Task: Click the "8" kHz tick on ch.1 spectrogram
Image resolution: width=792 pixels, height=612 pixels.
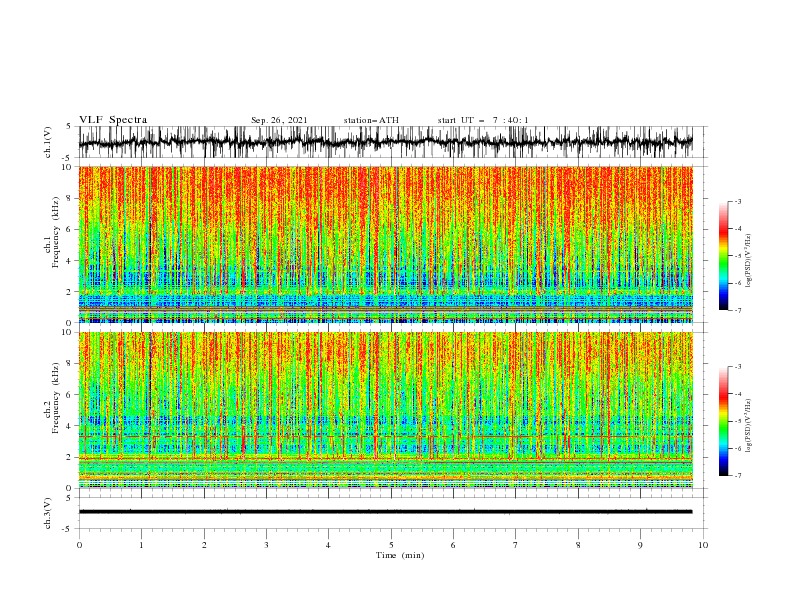Action: click(x=71, y=198)
